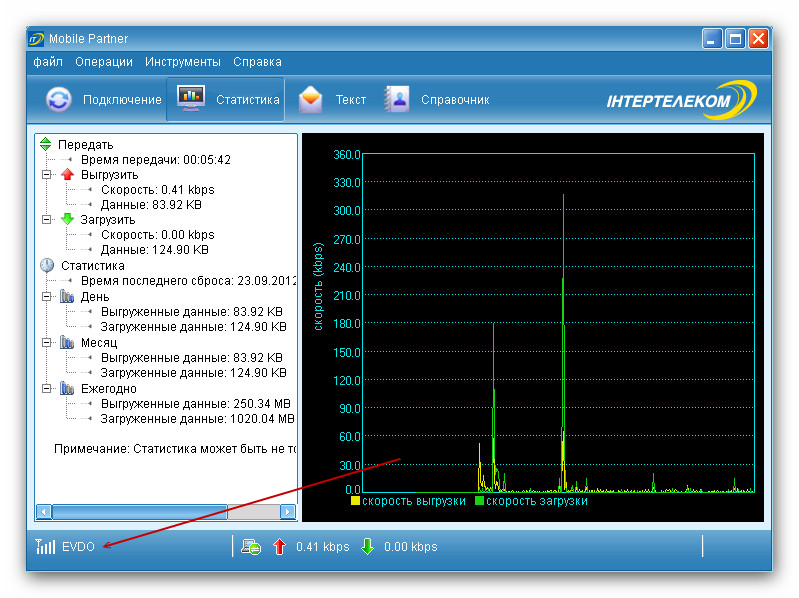Click status bar '0.00 kbps' download speed
The height and width of the screenshot is (598, 799).
[411, 547]
